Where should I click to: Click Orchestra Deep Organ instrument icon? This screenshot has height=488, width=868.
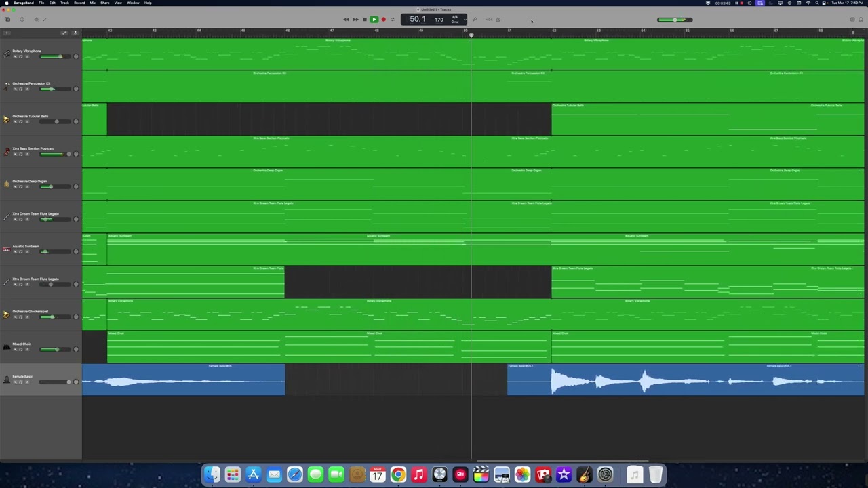pos(7,184)
